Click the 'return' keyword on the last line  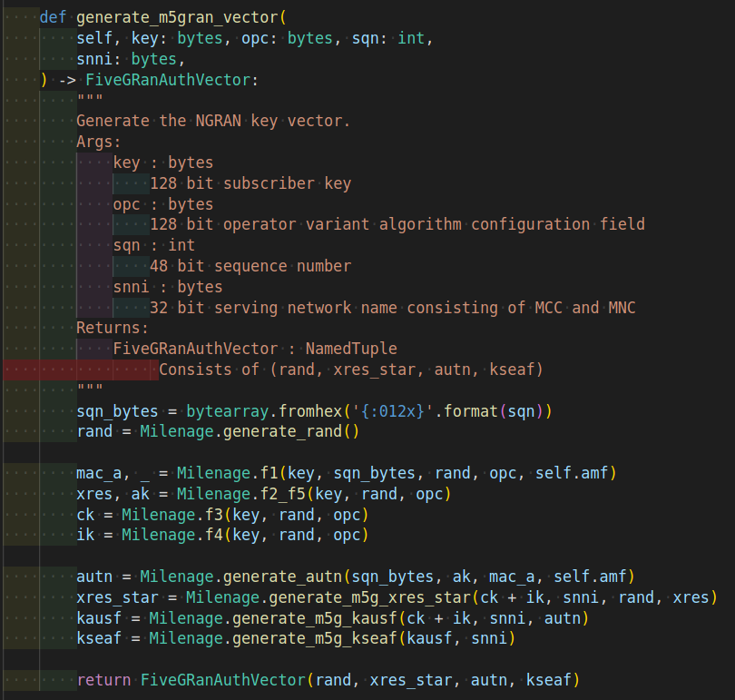103,680
